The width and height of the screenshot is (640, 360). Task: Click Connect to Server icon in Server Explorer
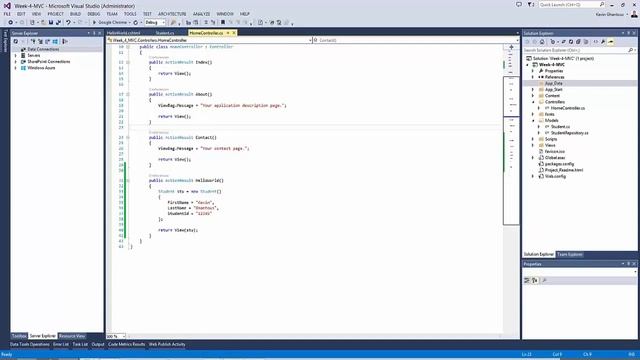(x=40, y=42)
